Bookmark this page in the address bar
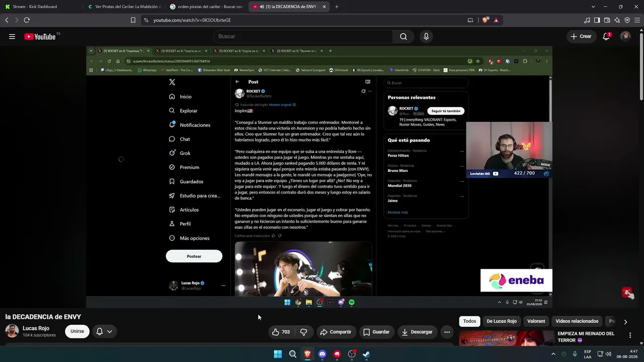Screen dimensions: 644x362 pyautogui.click(x=133, y=20)
